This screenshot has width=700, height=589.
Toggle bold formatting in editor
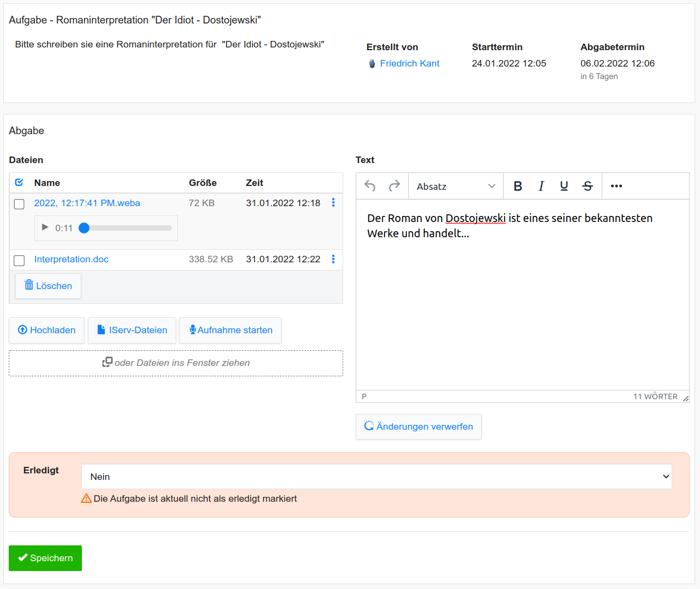(x=518, y=187)
